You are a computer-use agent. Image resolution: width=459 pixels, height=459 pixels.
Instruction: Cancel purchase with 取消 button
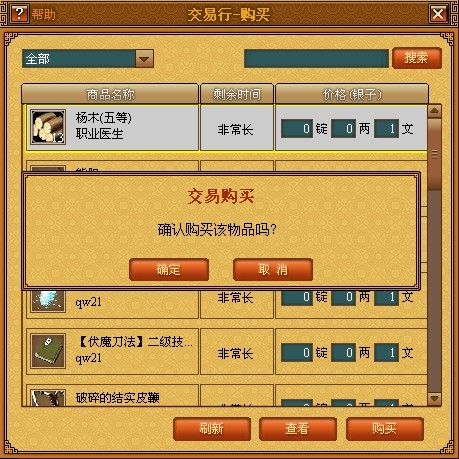273,270
